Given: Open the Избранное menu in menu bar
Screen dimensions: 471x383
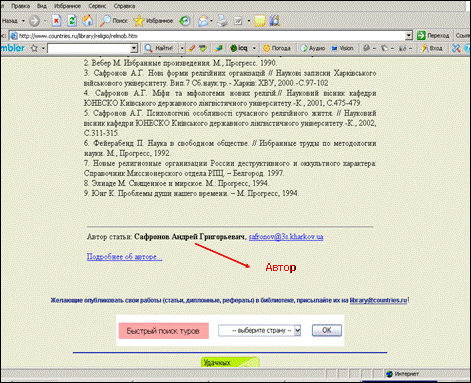Looking at the screenshot, I should click(x=67, y=6).
